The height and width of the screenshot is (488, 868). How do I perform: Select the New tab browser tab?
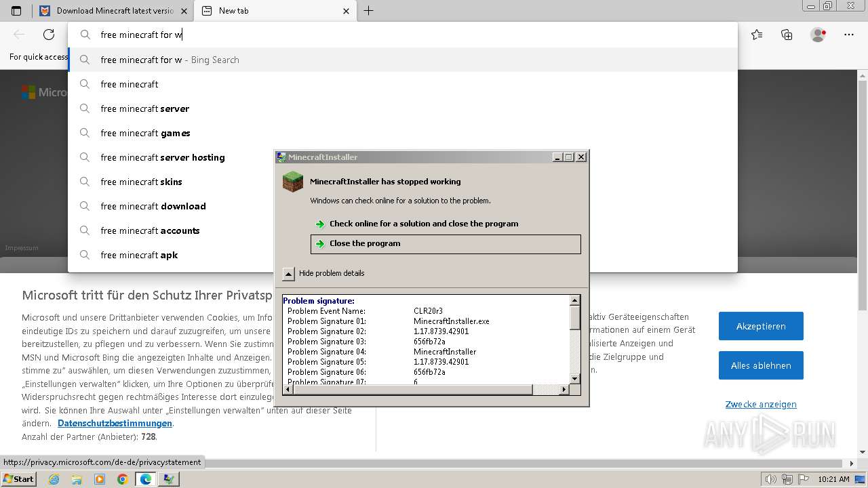click(x=275, y=11)
